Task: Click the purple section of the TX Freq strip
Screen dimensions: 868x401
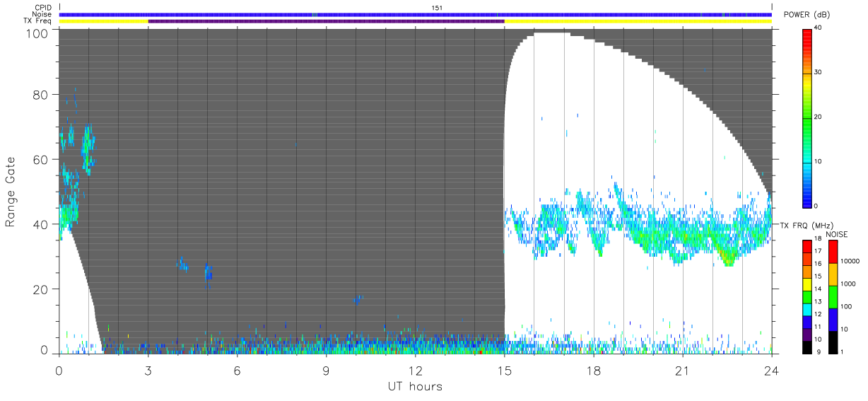Action: 327,21
